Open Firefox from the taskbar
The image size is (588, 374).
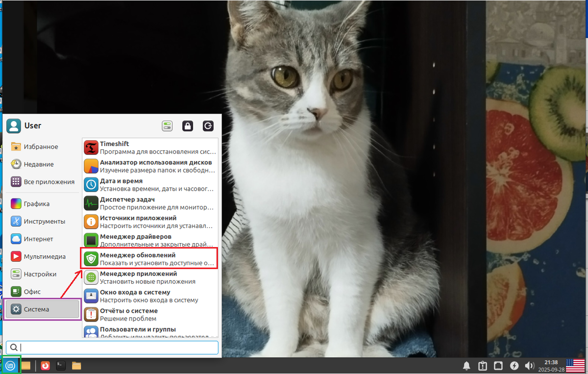coord(45,365)
